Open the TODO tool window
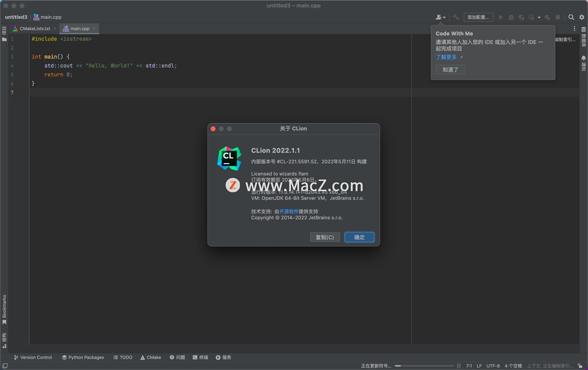Screen dimensions: 588x370 123,357
